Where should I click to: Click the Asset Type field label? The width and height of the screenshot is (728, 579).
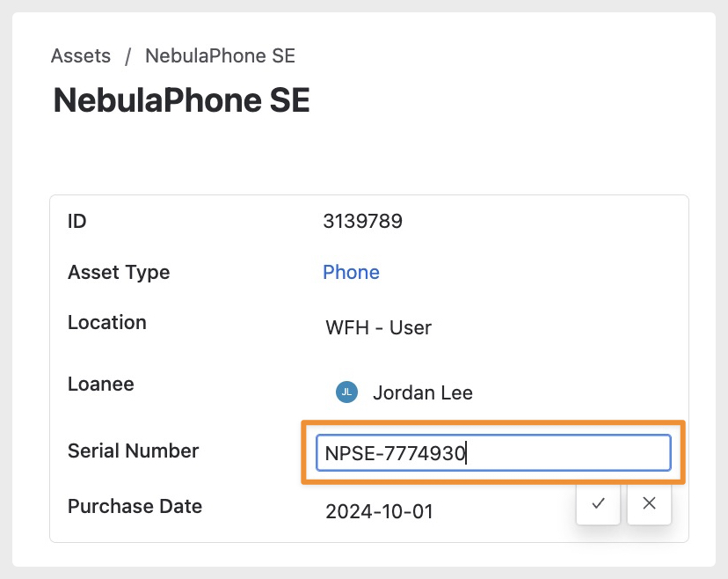(119, 272)
